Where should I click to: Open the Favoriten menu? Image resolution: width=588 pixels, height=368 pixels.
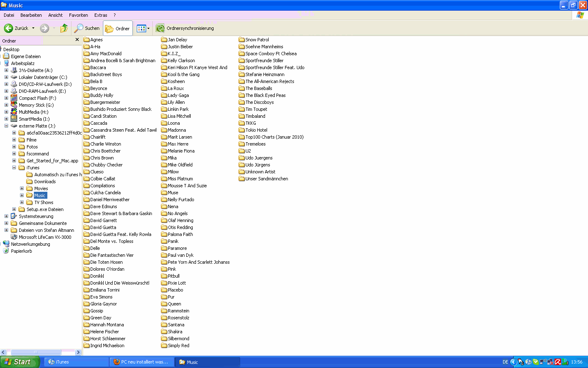pyautogui.click(x=78, y=15)
